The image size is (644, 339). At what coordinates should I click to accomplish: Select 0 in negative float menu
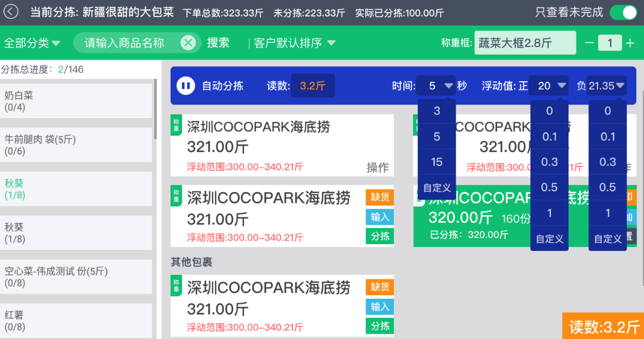[608, 111]
